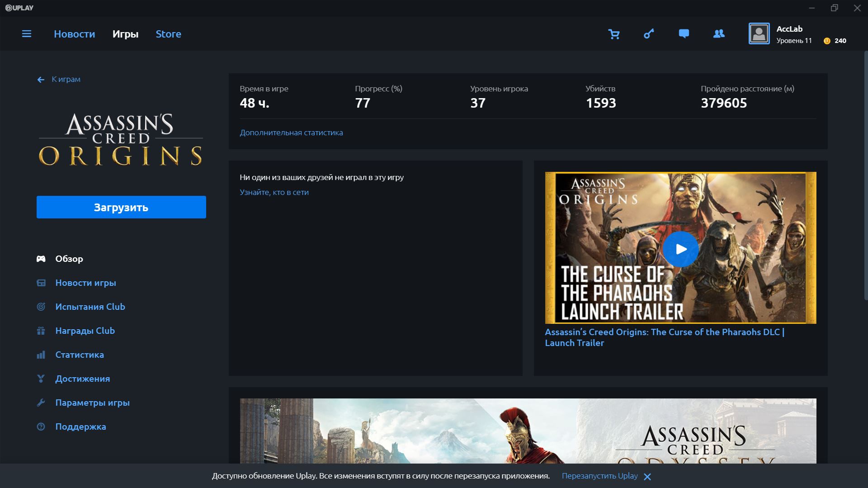
Task: Click the trophy icon beside Достижения
Action: [41, 379]
